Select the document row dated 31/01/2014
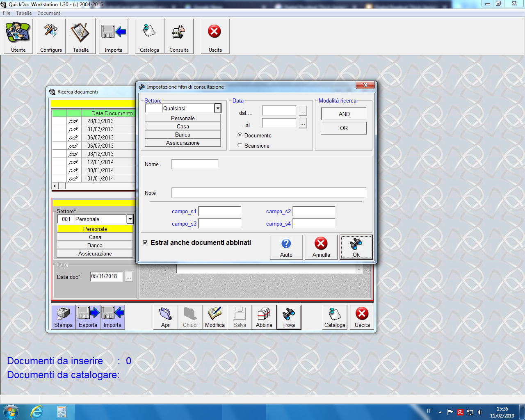Viewport: 525px width, 420px height. pos(94,178)
